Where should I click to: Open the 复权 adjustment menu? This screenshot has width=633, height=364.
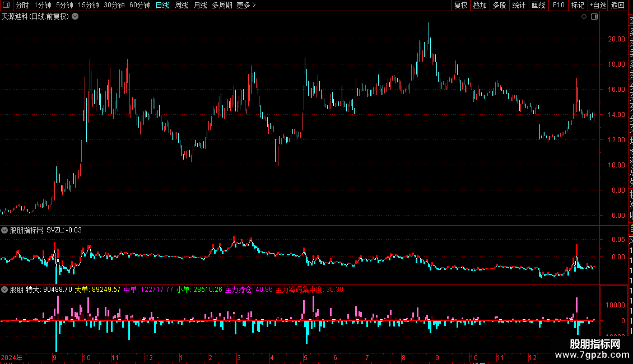tap(460, 5)
